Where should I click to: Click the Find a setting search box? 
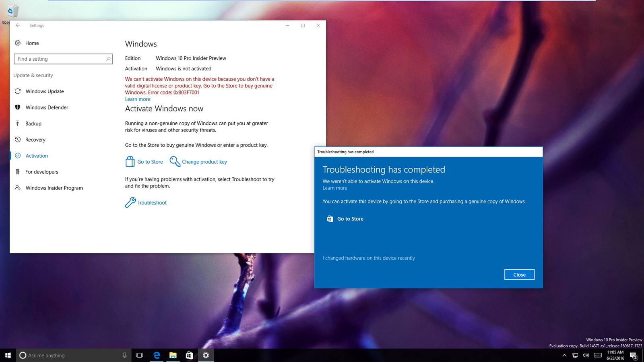click(60, 59)
